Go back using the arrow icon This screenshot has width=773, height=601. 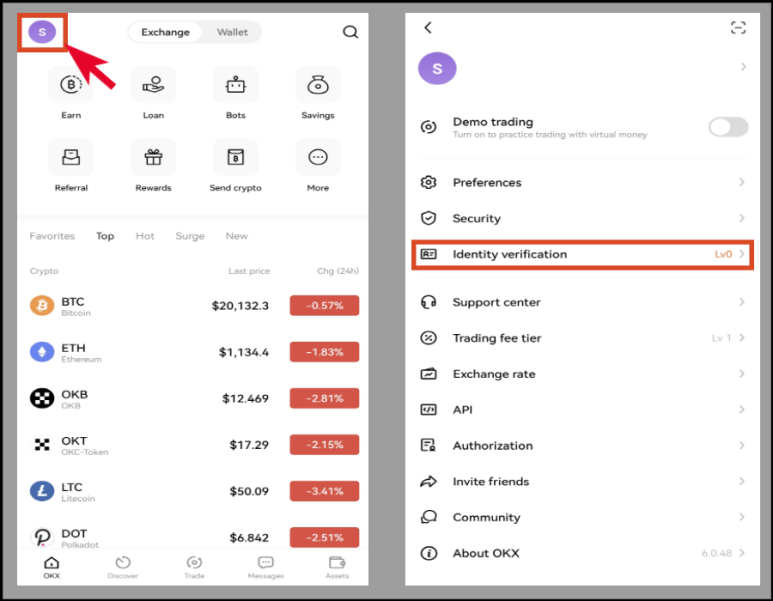[x=428, y=28]
